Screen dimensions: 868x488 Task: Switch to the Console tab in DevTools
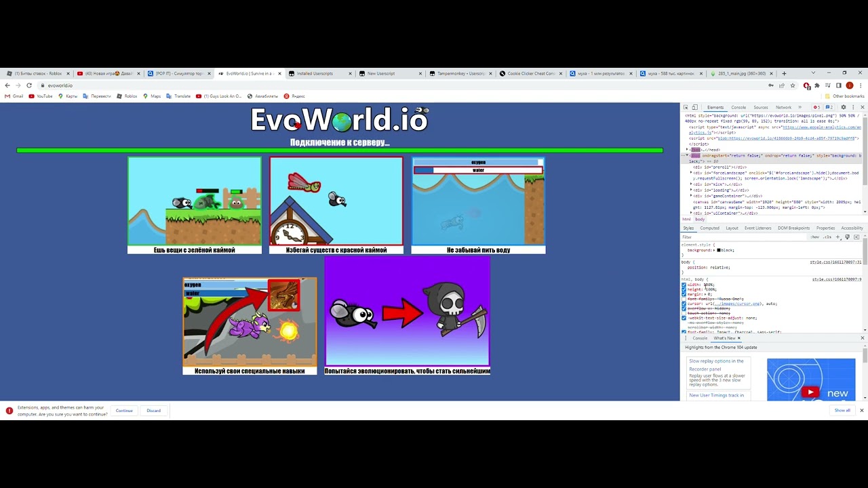(738, 107)
